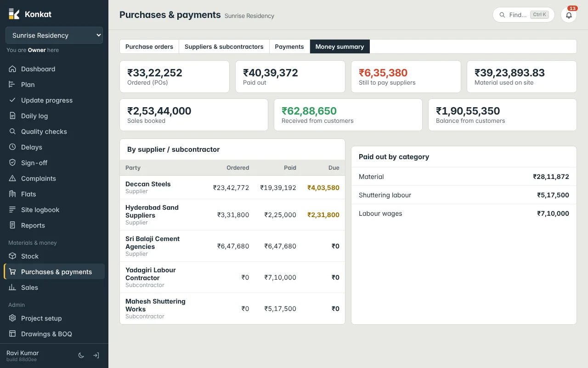Screen dimensions: 588x368
Task: Click the Deccan Steels supplier name
Action: [x=148, y=184]
